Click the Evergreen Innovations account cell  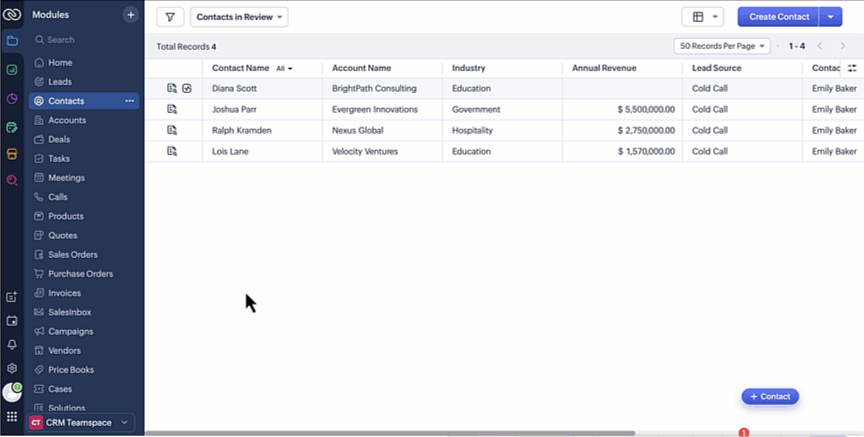382,109
